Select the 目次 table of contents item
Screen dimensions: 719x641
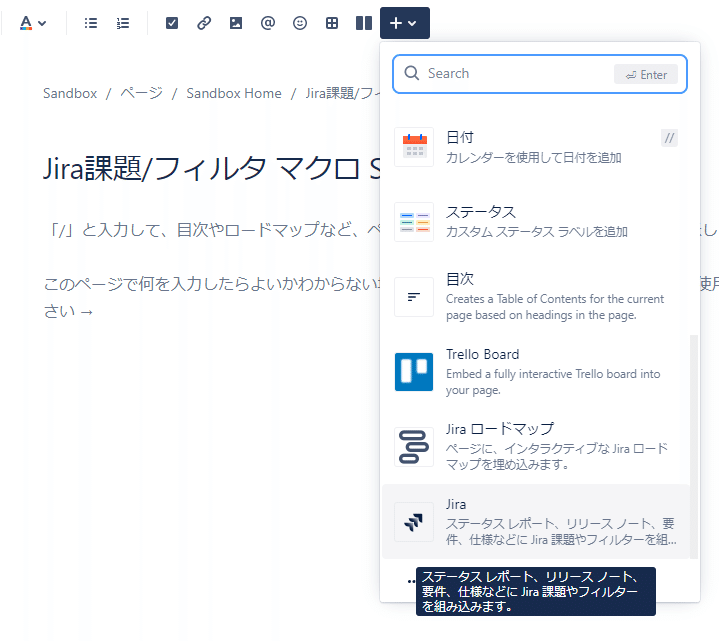536,297
